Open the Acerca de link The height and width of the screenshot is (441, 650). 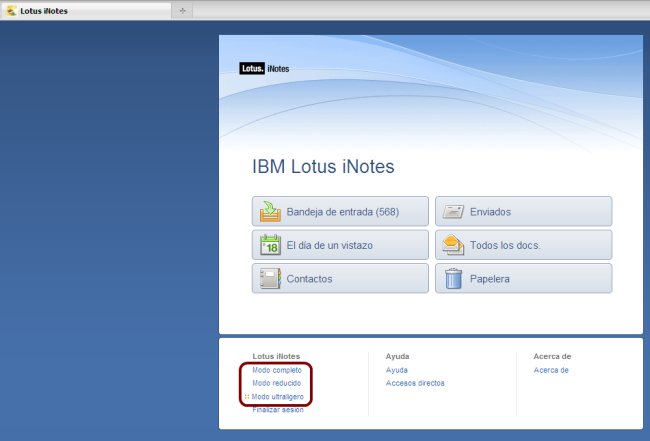(x=551, y=370)
